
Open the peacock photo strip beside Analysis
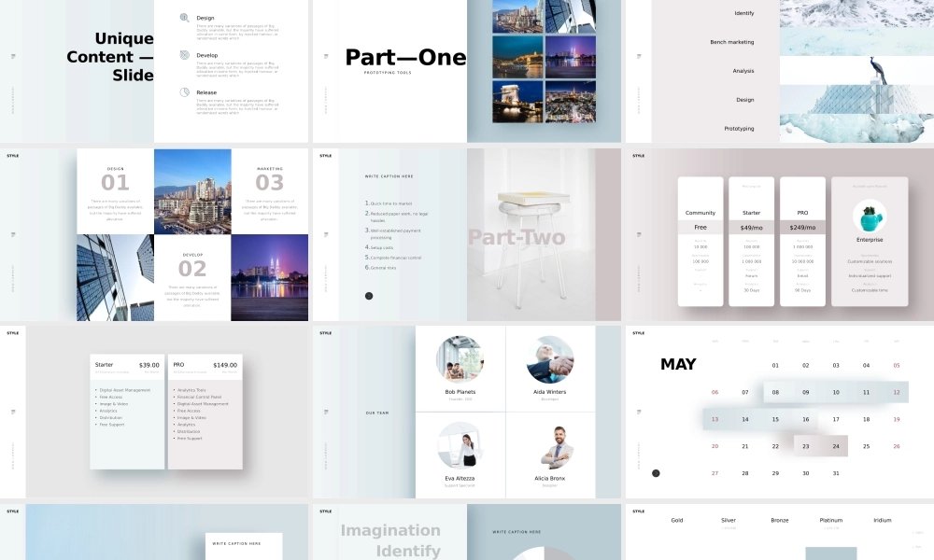click(x=856, y=70)
